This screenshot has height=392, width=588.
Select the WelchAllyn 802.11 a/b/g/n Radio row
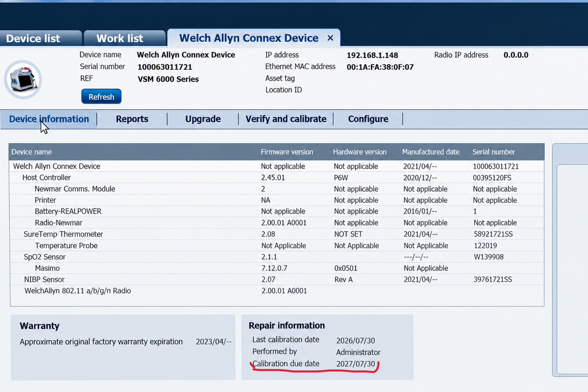[x=276, y=290]
